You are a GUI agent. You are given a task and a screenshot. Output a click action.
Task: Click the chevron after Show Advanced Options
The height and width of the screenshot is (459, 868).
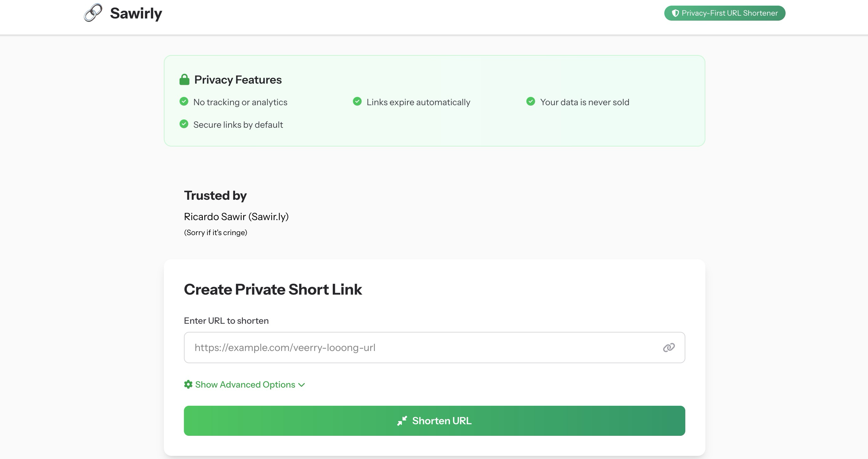[x=301, y=385]
